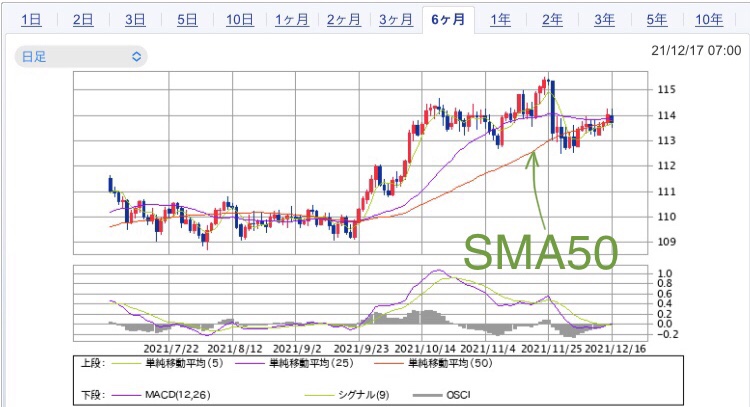Click the 2021/11/4 date axis label
750x407 pixels.
[x=488, y=349]
